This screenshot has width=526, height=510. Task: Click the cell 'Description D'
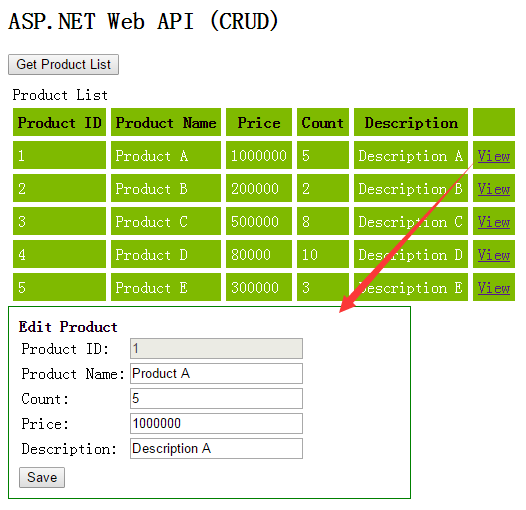pyautogui.click(x=411, y=254)
